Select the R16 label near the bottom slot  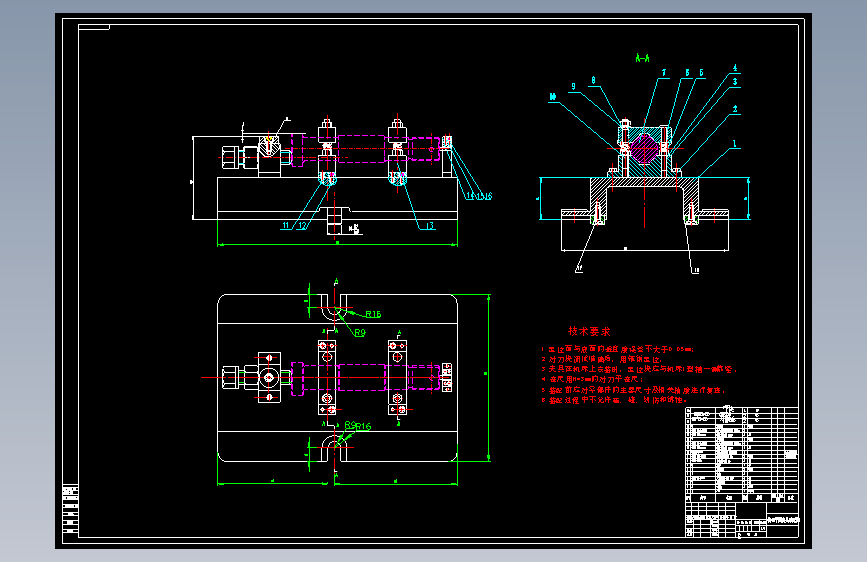tap(363, 426)
